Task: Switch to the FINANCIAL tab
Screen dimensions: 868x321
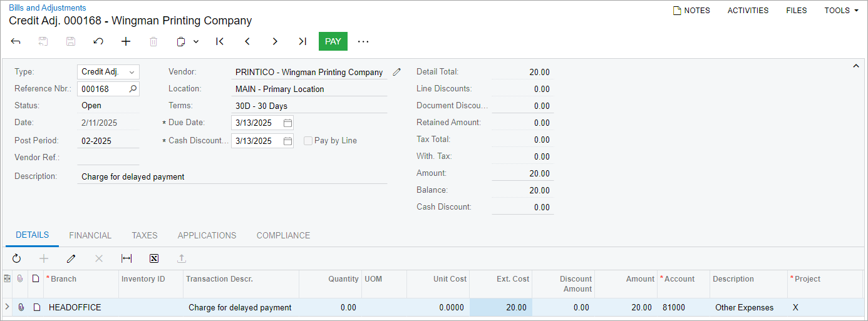Action: click(90, 235)
